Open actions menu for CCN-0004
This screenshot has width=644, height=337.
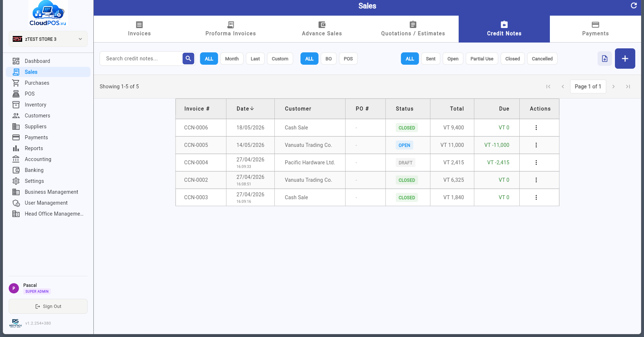click(x=536, y=163)
